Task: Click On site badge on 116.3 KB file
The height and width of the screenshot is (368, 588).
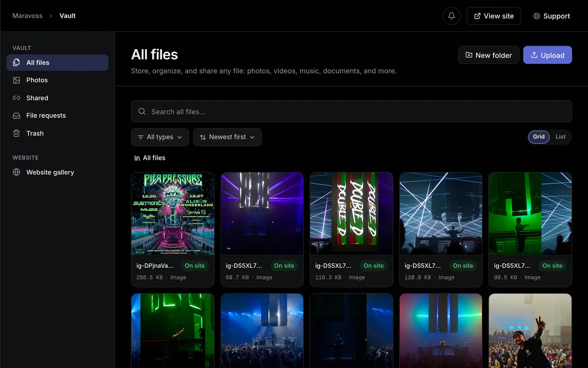Action: [x=373, y=265]
